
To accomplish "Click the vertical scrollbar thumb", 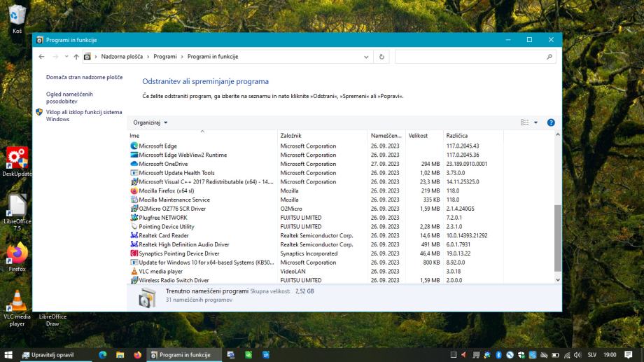I will 557,238.
